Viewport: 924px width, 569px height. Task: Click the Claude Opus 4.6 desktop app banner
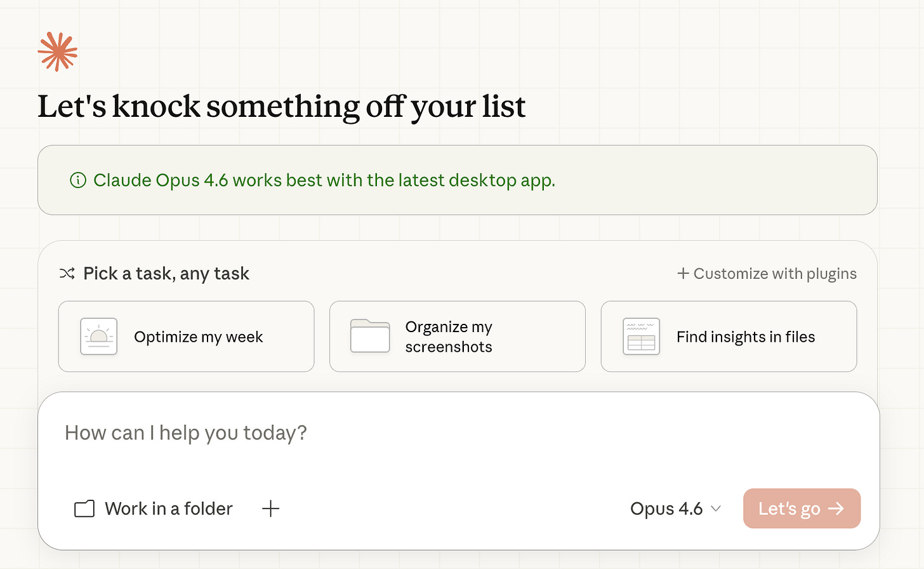[x=458, y=180]
